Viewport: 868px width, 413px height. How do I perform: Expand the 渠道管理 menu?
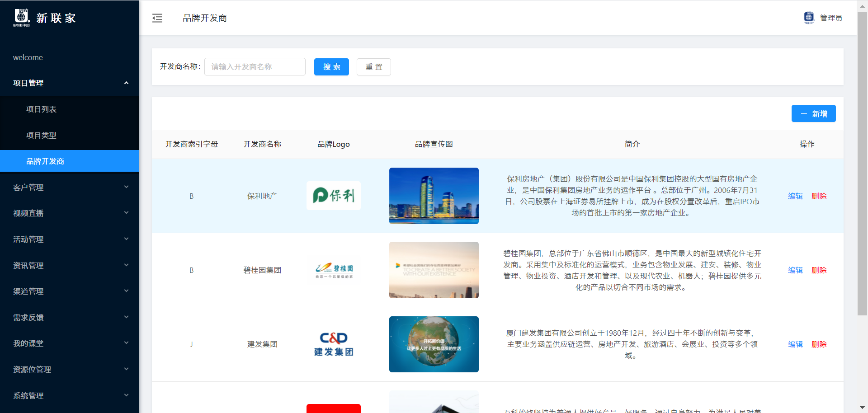[69, 291]
